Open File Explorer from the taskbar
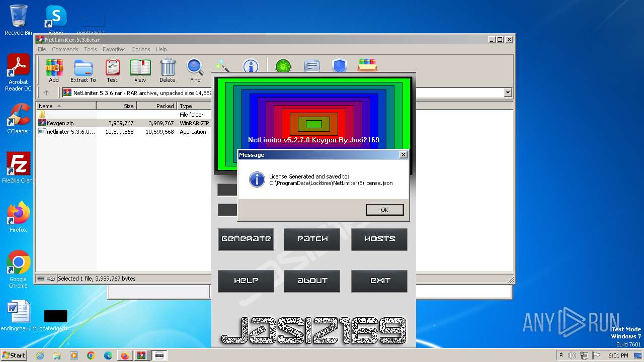 [57, 355]
